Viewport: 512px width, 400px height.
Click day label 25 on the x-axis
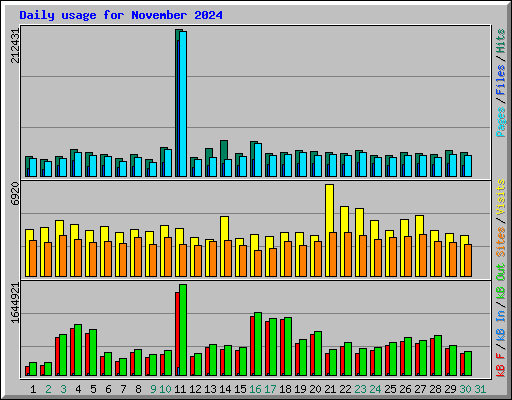pos(390,389)
